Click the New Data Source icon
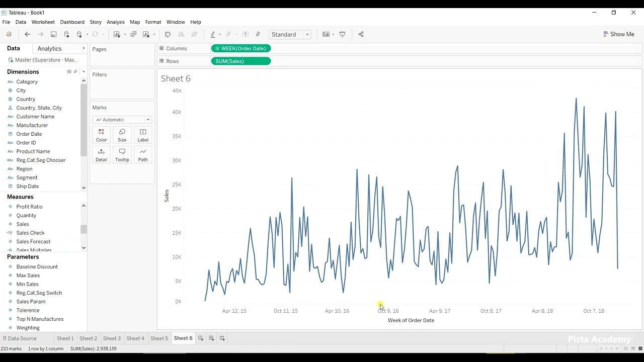Viewport: 644px width, 362px height. (x=66, y=34)
